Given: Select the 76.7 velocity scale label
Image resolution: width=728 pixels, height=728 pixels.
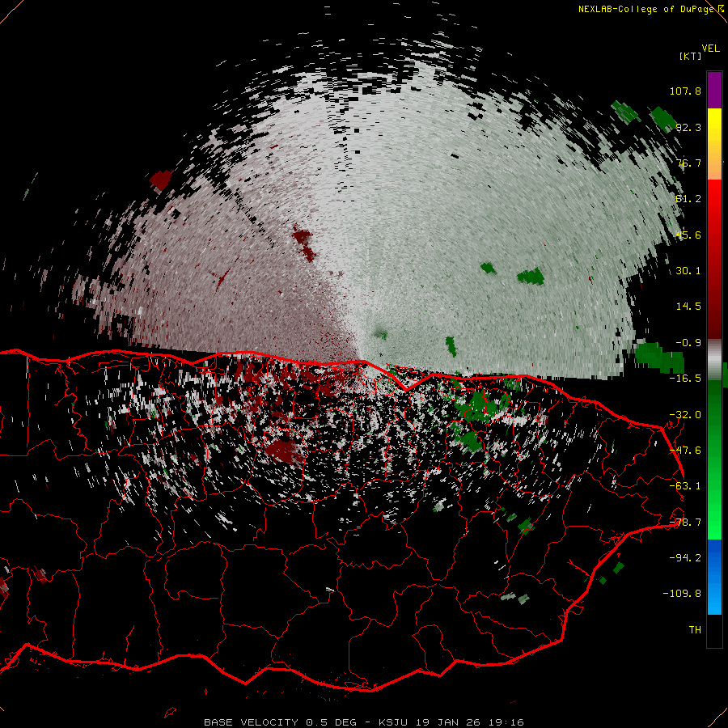Looking at the screenshot, I should click(688, 163).
